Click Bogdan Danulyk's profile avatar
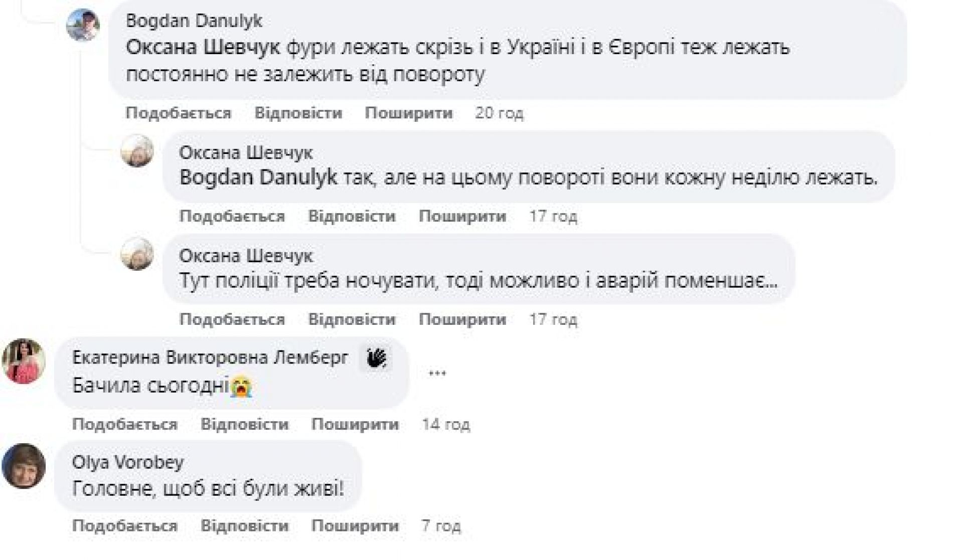Viewport: 963px width, 560px height. pos(83,25)
